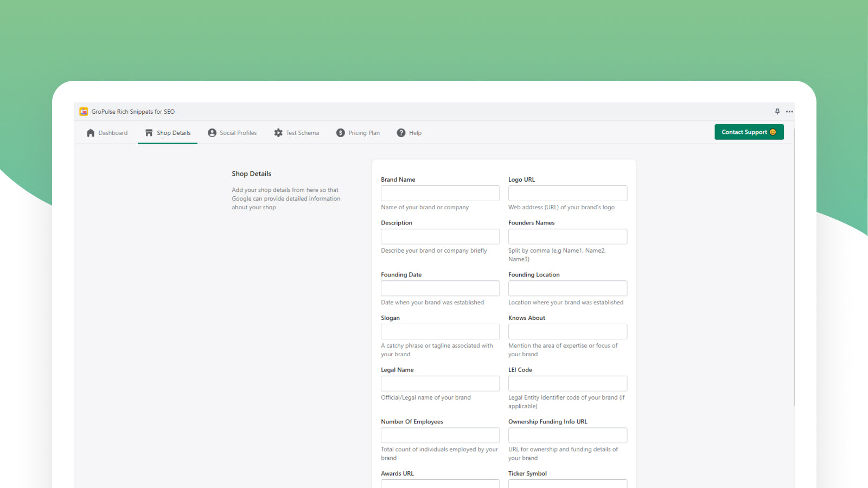The image size is (868, 488).
Task: Click into the Description field
Action: click(440, 236)
